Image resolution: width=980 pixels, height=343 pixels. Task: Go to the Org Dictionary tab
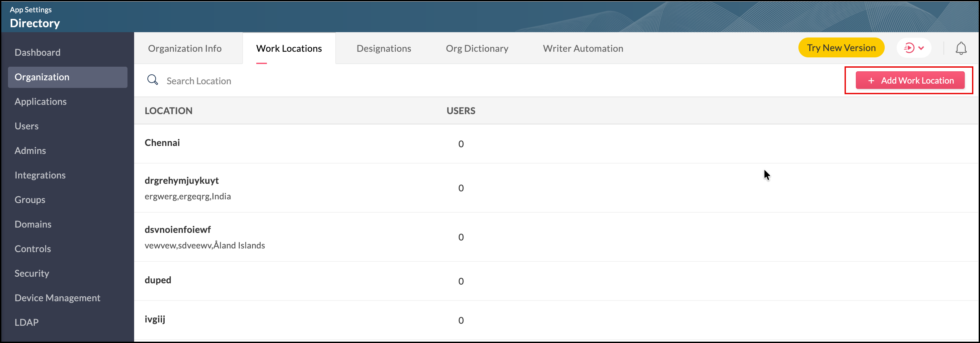[477, 49]
